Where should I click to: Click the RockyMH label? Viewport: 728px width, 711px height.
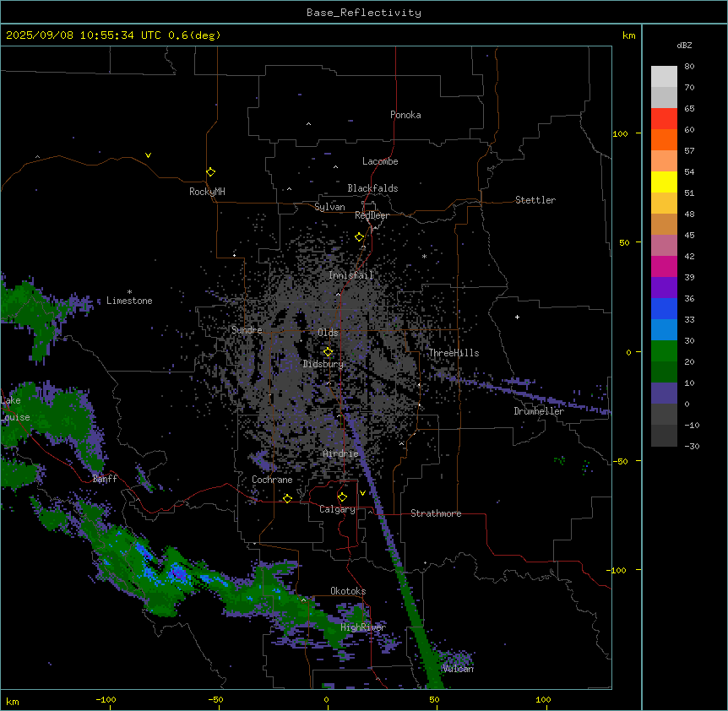coord(207,192)
